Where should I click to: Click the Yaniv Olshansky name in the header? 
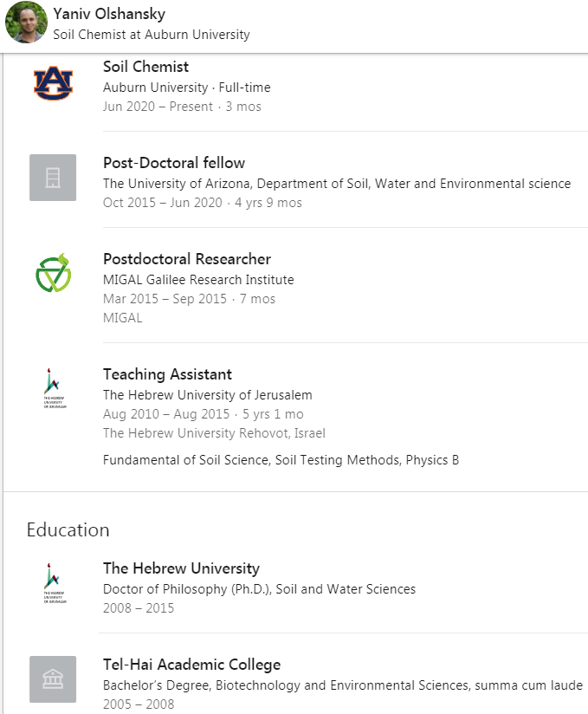[109, 15]
